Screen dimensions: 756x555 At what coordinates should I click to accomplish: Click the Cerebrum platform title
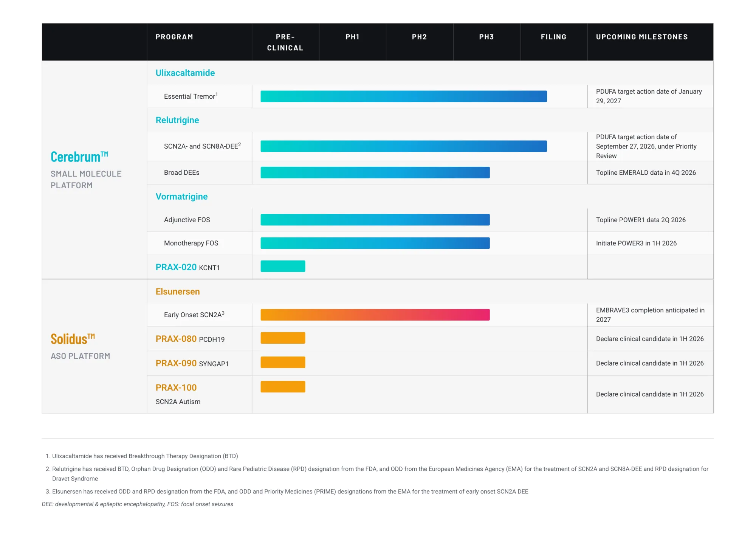pyautogui.click(x=79, y=157)
